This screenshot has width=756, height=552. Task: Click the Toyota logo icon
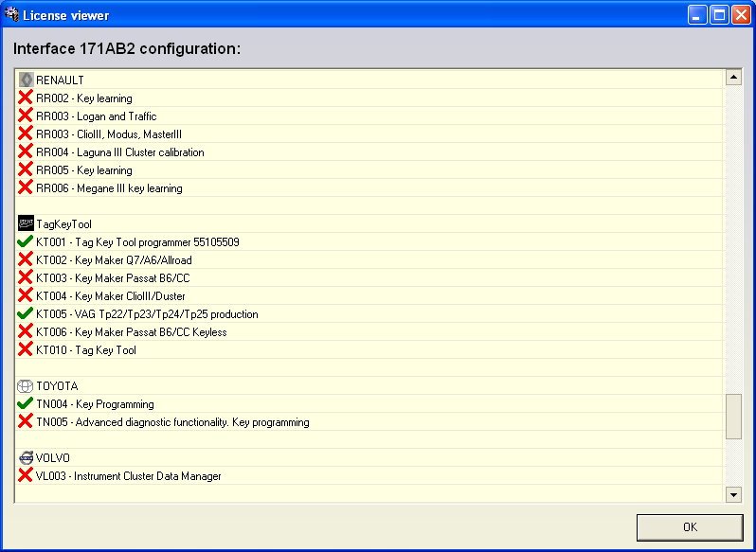point(26,386)
